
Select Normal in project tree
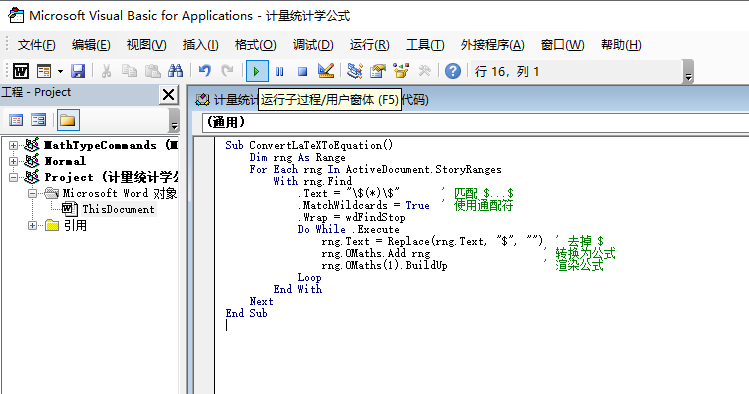(65, 161)
